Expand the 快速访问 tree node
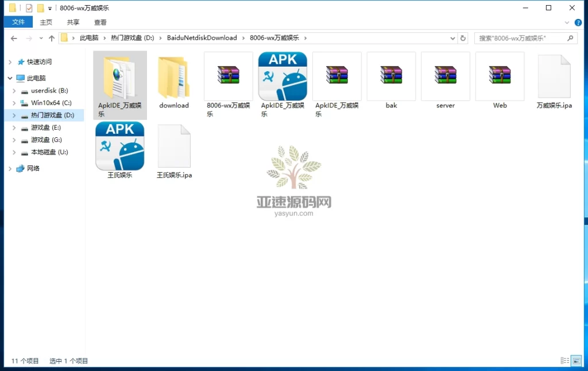This screenshot has width=588, height=371. (10, 62)
